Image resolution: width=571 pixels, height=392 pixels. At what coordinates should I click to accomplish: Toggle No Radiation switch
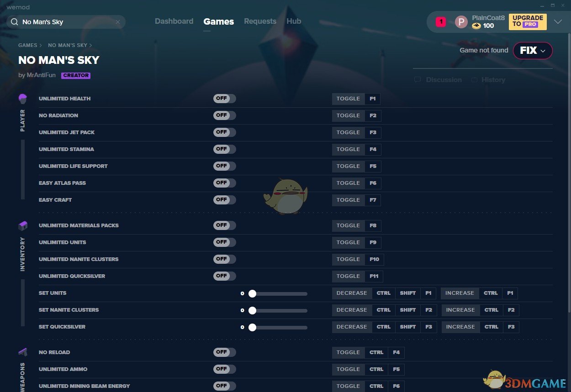[x=225, y=115]
